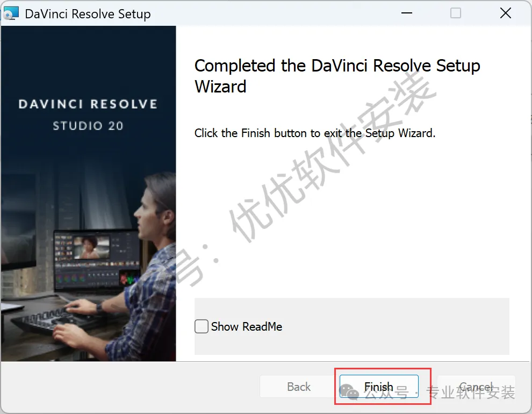
Task: Click the Completed Setup Wizard heading
Action: pos(337,76)
